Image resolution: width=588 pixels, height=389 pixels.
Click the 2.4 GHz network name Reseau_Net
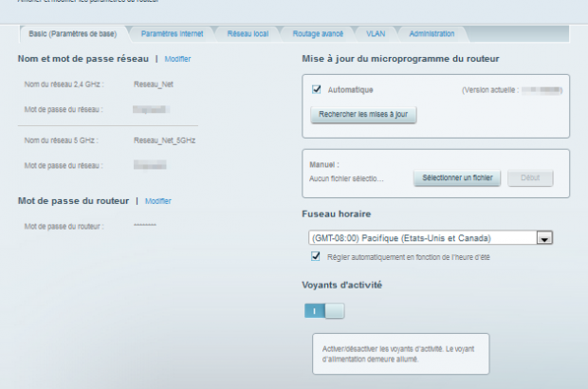pyautogui.click(x=154, y=84)
